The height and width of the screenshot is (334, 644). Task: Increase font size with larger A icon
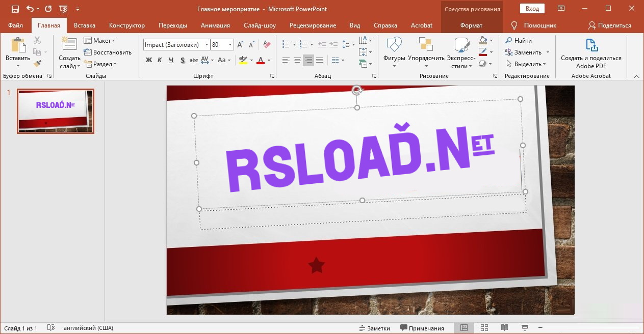(240, 45)
